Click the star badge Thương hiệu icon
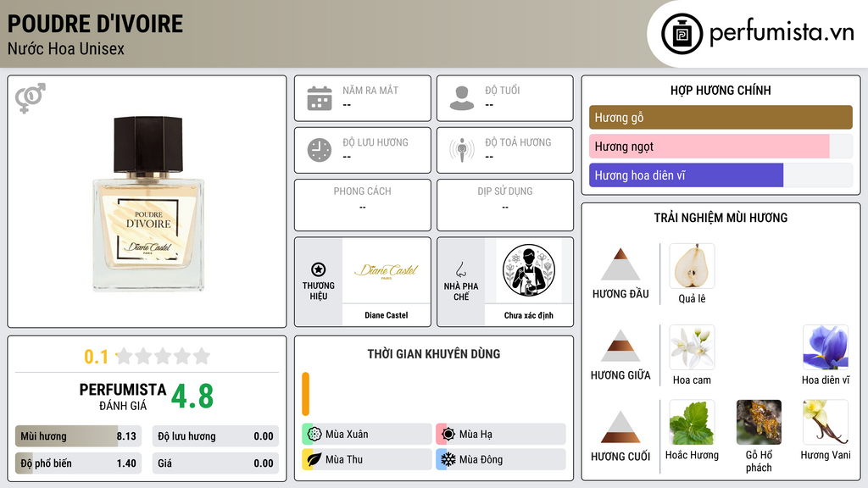Screen dimensions: 868x488 [319, 269]
